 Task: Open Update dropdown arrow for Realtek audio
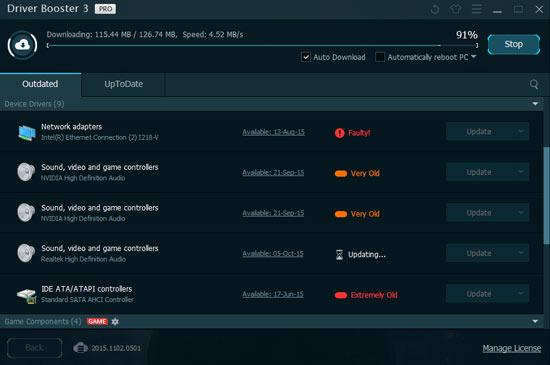click(x=521, y=253)
